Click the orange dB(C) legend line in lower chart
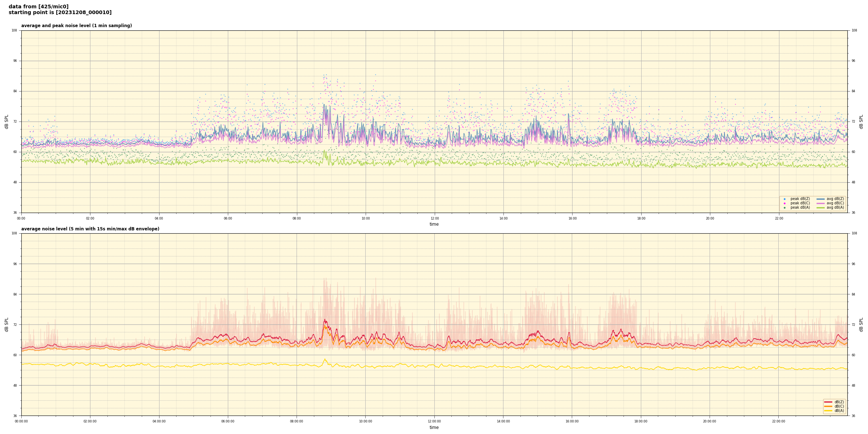Image resolution: width=868 pixels, height=434 pixels. [x=828, y=406]
